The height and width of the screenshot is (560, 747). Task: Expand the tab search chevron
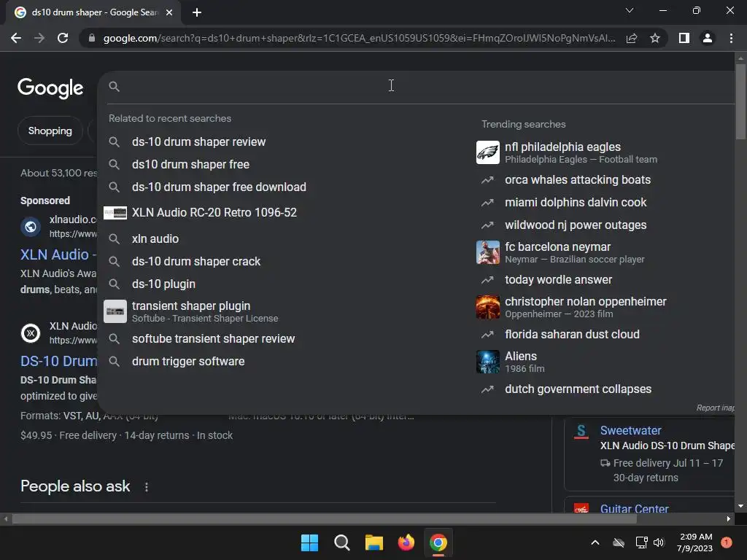630,10
